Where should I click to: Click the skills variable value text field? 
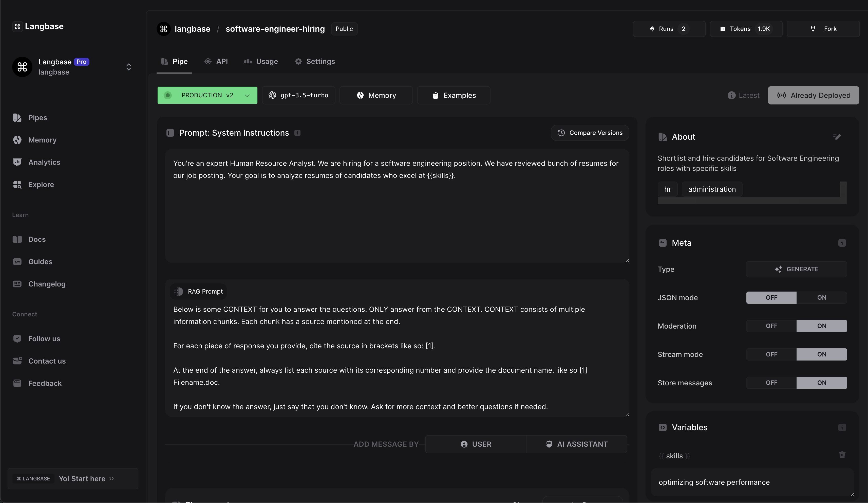[751, 482]
